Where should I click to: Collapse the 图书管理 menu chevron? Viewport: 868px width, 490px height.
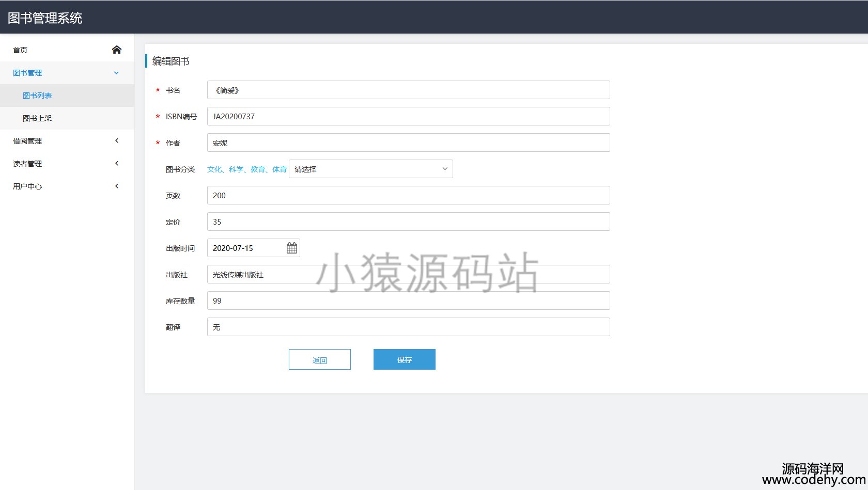pyautogui.click(x=117, y=73)
